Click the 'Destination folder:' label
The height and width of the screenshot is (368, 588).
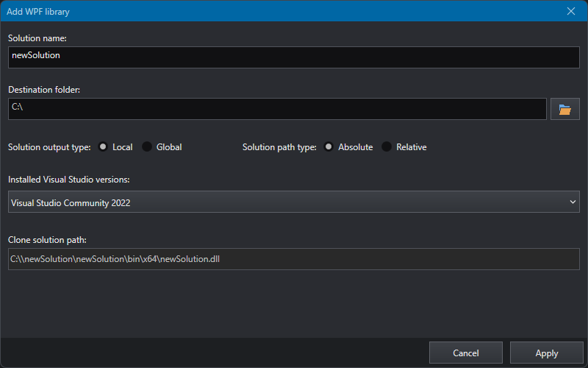[44, 90]
